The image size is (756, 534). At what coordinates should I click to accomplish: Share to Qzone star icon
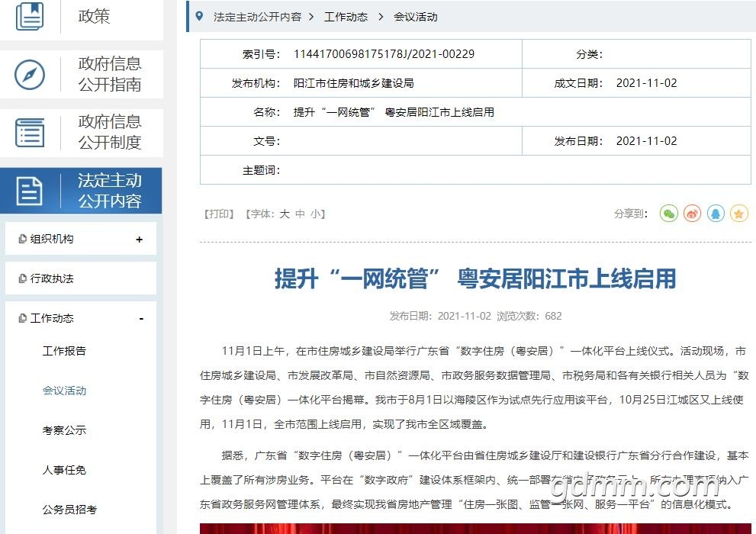[x=739, y=214]
